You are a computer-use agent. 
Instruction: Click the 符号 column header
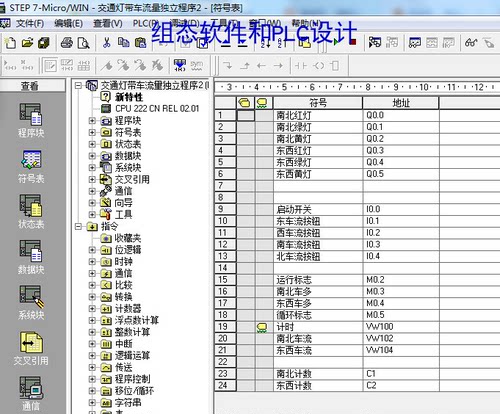point(318,103)
